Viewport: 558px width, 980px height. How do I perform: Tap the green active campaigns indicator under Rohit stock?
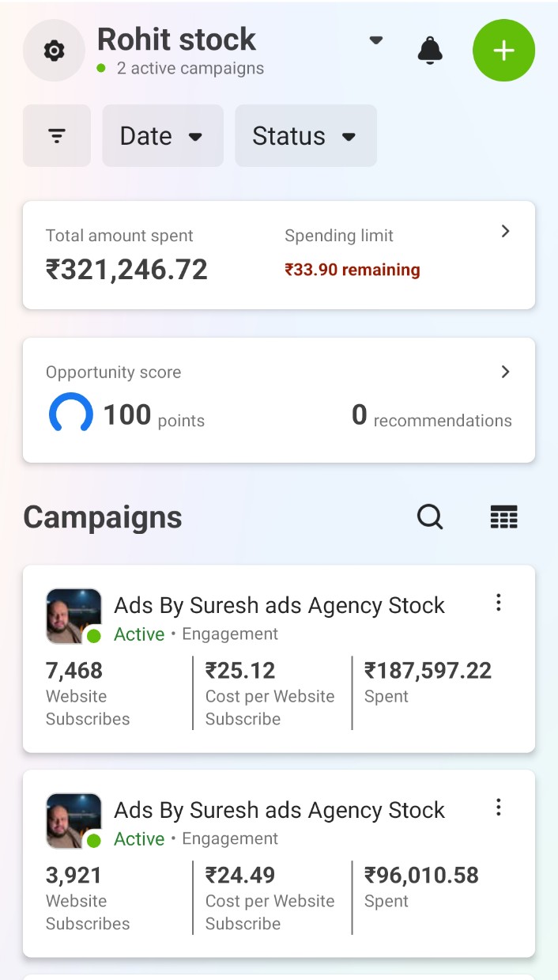[x=99, y=68]
